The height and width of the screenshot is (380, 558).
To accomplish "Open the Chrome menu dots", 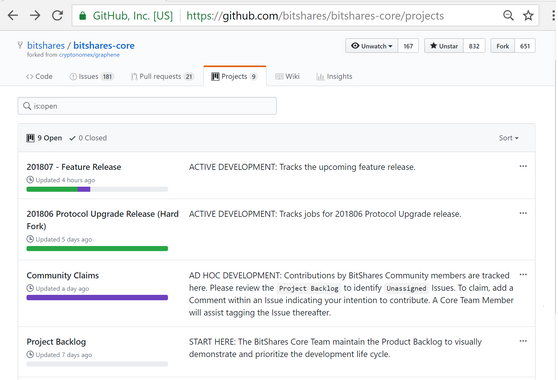I will point(553,15).
